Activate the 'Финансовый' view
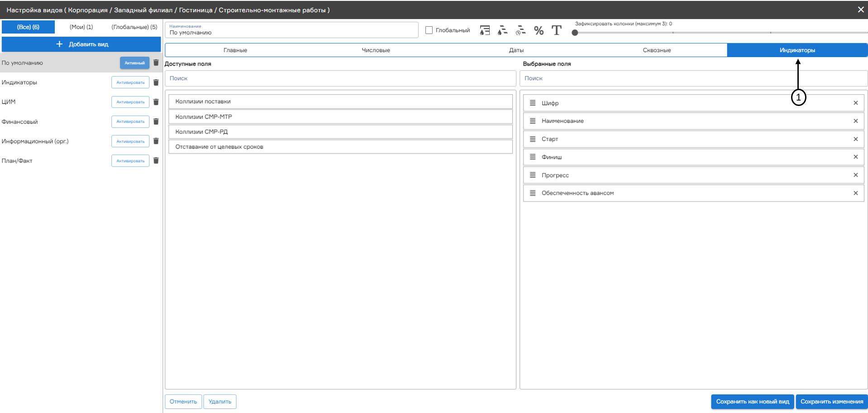This screenshot has height=413, width=868. [130, 121]
